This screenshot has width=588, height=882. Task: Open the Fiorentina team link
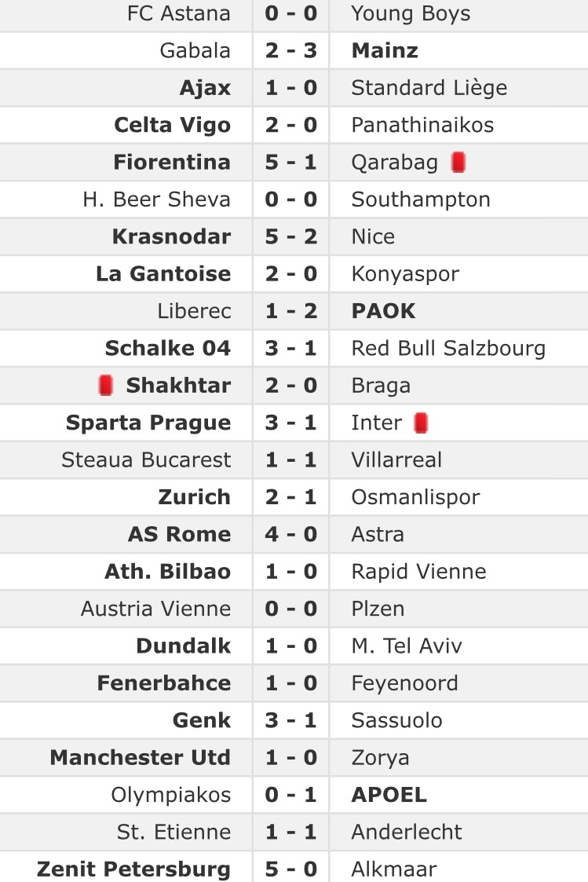[x=172, y=163]
